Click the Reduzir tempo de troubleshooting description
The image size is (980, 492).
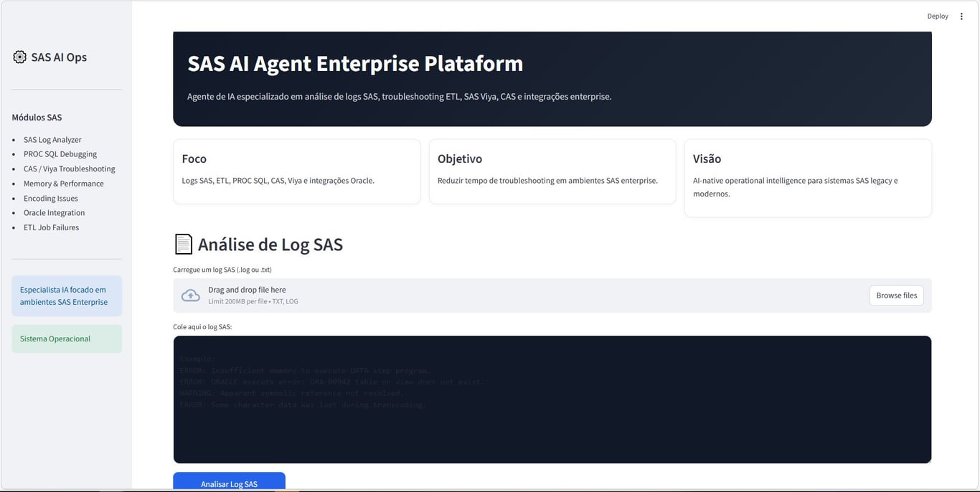tap(547, 181)
